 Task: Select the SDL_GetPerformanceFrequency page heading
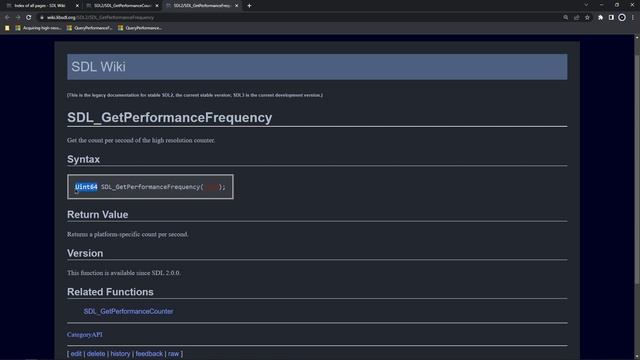point(169,118)
